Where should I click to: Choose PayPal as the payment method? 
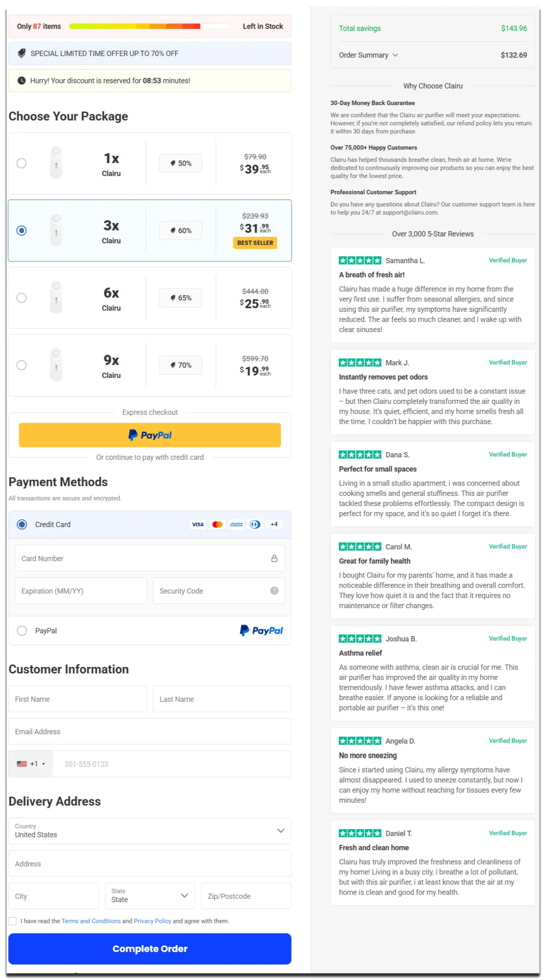(x=22, y=630)
